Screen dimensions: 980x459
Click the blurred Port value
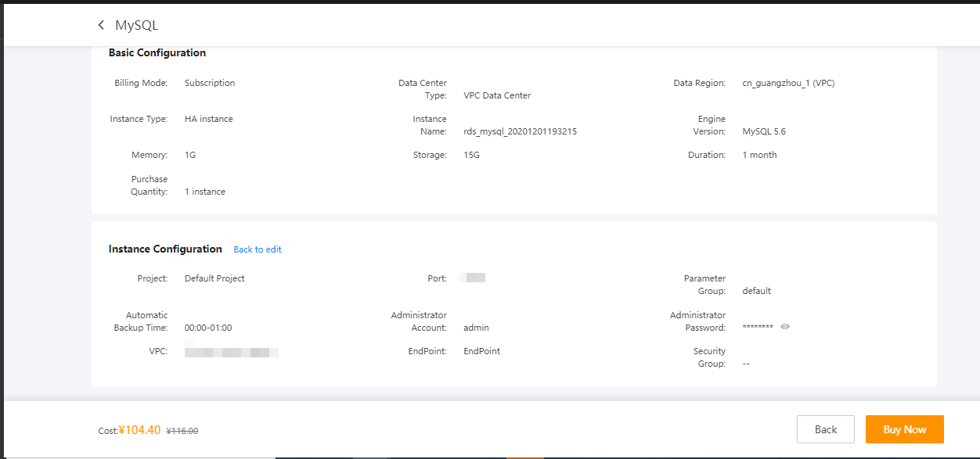coord(473,278)
